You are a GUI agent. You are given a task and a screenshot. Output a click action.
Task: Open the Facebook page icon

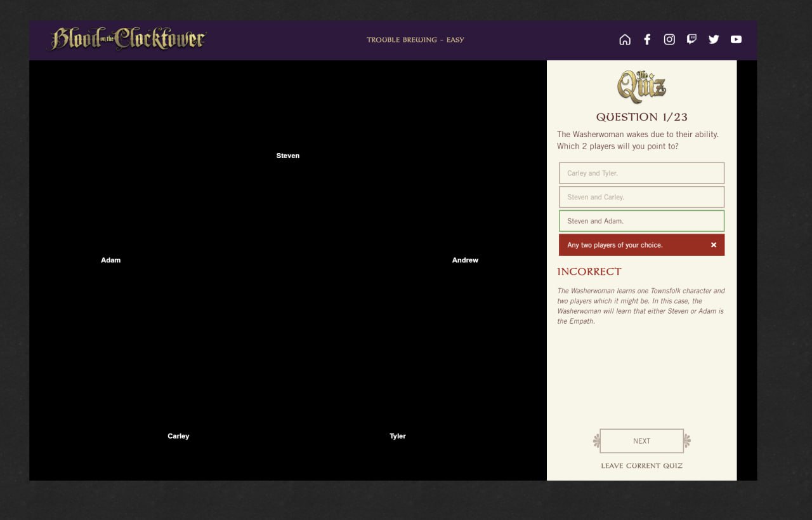pyautogui.click(x=647, y=39)
